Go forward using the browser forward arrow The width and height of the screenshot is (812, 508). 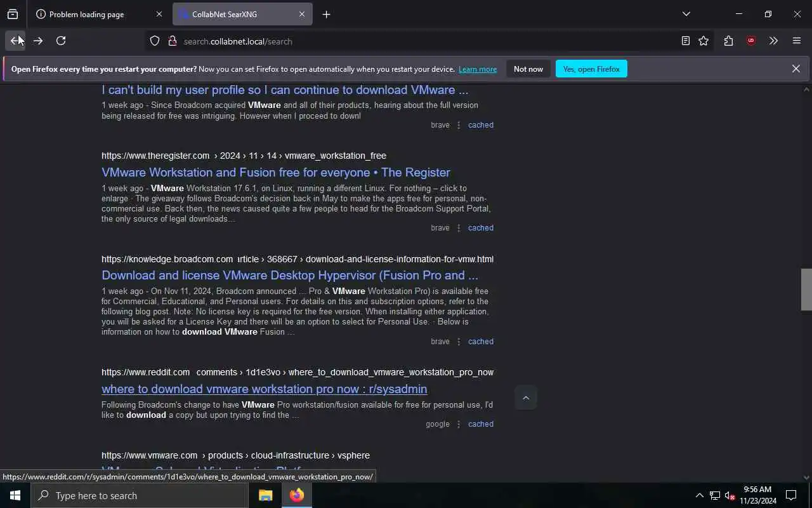[x=38, y=41]
